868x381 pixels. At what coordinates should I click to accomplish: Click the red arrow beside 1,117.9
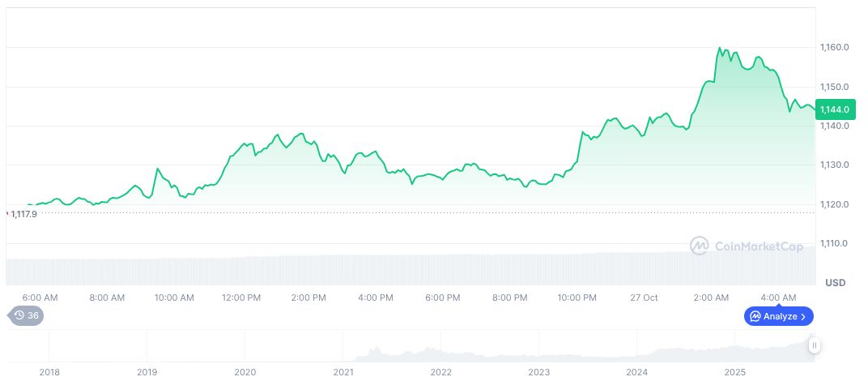point(7,214)
